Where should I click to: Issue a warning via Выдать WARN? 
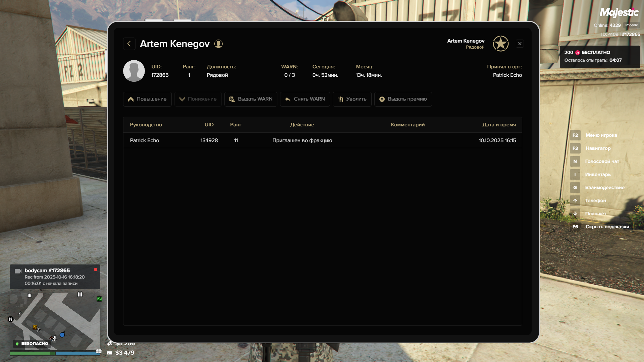coord(251,99)
